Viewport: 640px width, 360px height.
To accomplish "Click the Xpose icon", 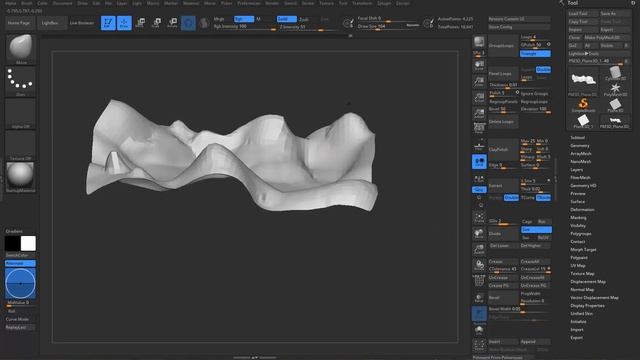I will pos(479,345).
